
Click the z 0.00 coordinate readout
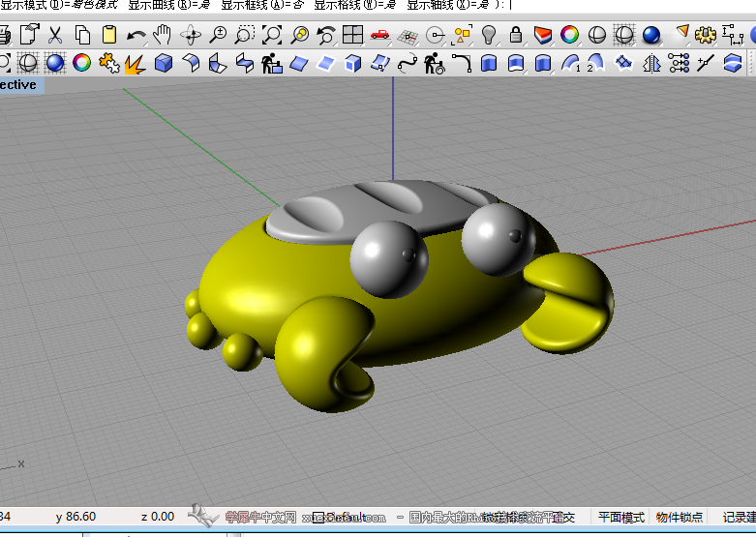pyautogui.click(x=157, y=517)
